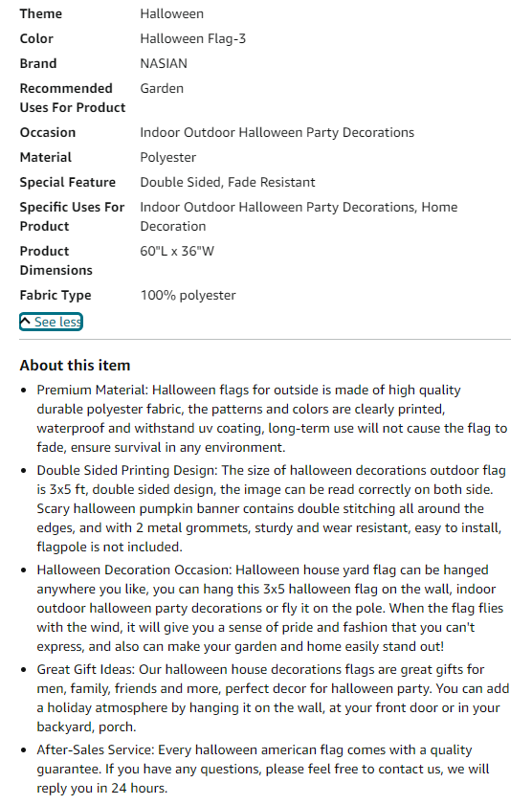This screenshot has height=805, width=532.
Task: Click the Great Gift Ideas bullet paragraph
Action: coord(273,698)
